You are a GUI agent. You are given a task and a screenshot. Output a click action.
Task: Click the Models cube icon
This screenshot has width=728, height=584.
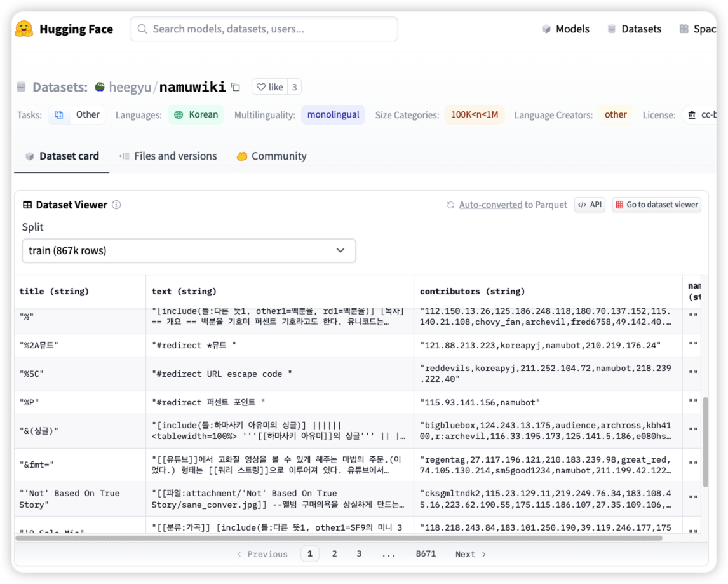(546, 29)
